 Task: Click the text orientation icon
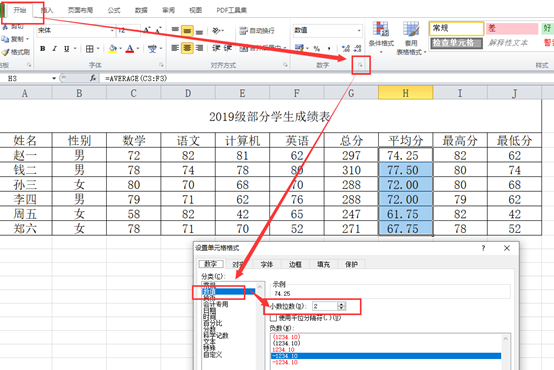[216, 31]
